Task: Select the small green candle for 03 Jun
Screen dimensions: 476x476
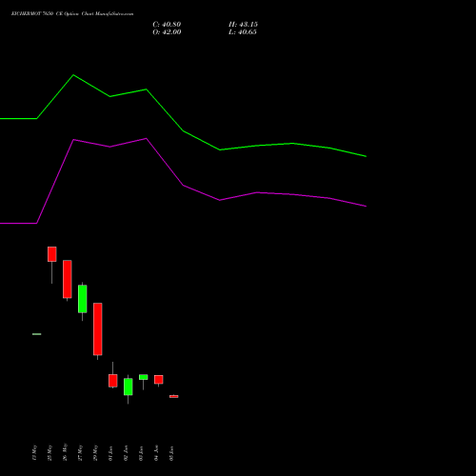Action: pyautogui.click(x=144, y=377)
